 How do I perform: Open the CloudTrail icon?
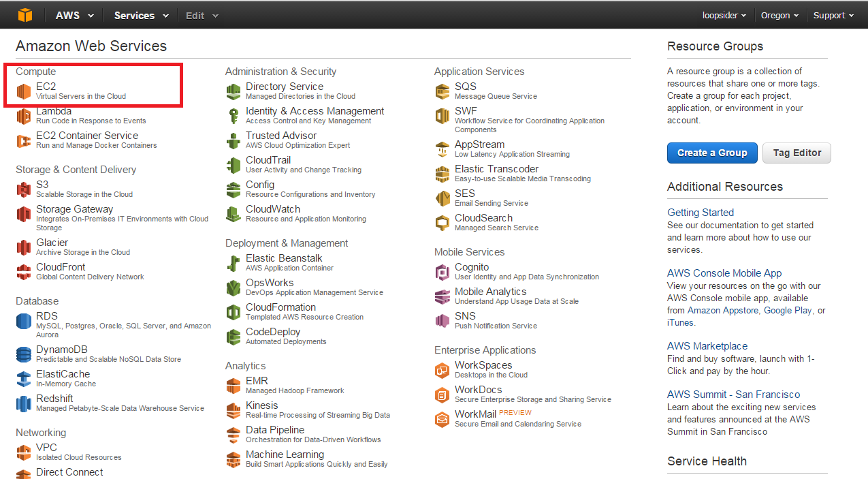(234, 165)
